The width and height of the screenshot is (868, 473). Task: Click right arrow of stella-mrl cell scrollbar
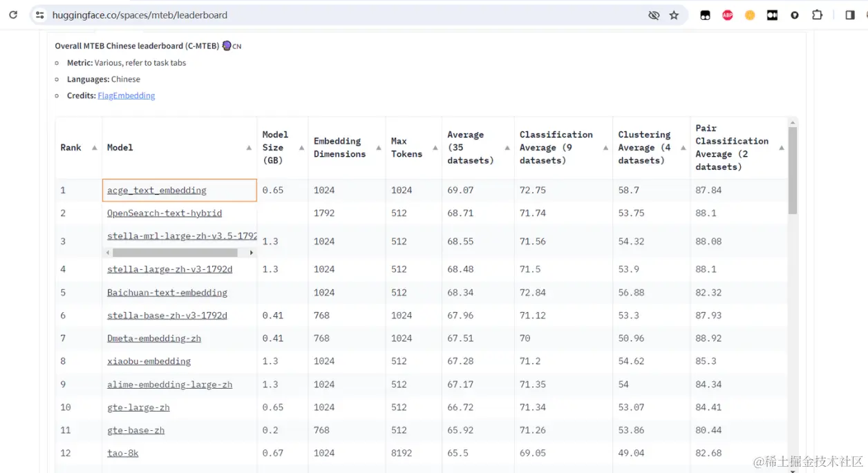(251, 253)
